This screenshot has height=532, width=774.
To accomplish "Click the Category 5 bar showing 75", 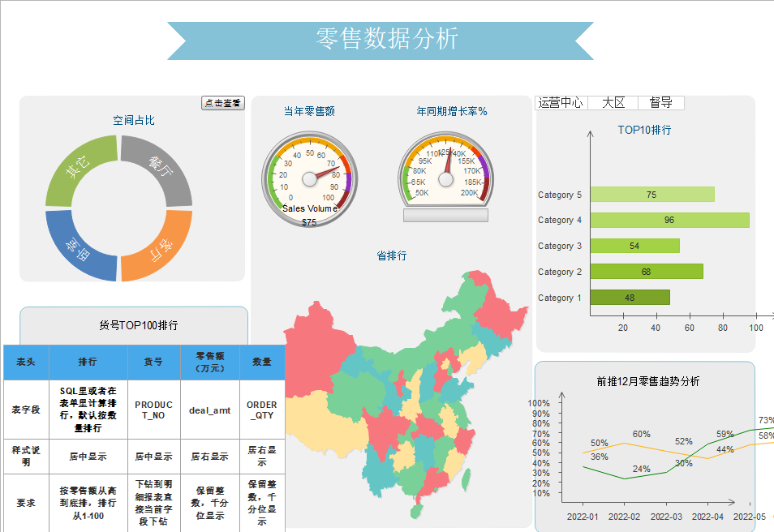I will (x=652, y=195).
